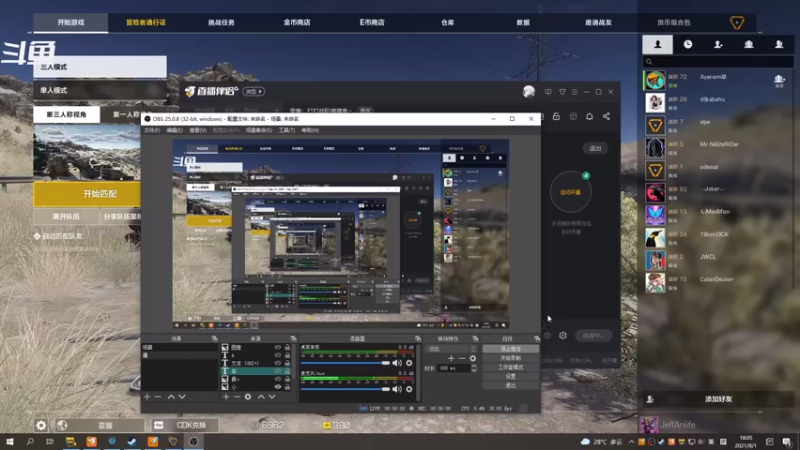
Task: Adjust transition duration 300 ms stepper arrows
Action: (473, 368)
